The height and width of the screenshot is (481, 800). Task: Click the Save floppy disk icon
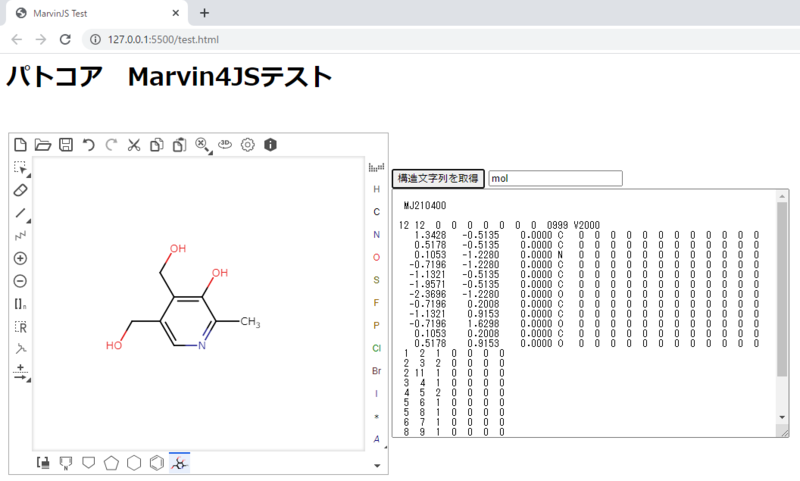click(x=66, y=145)
